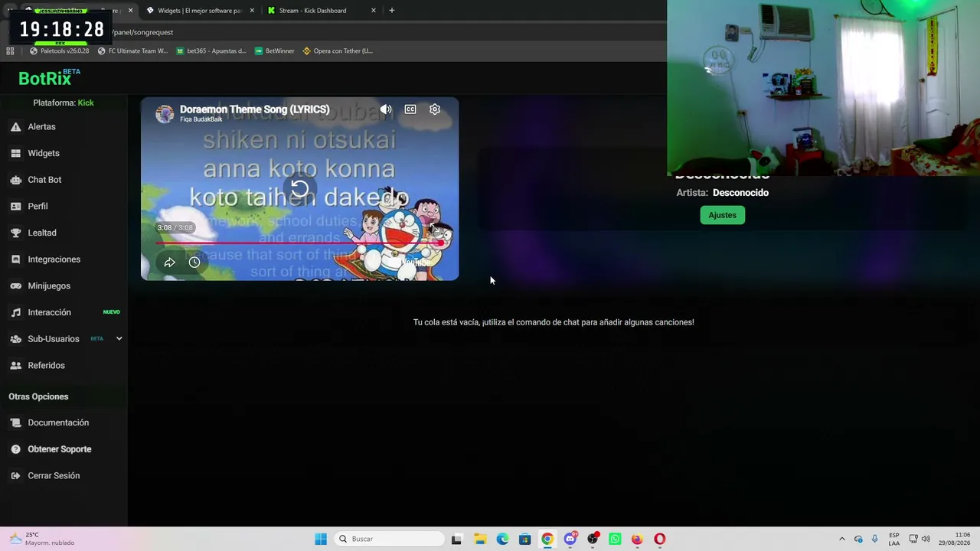Open the video player settings gear
The height and width of the screenshot is (551, 980).
(x=435, y=109)
